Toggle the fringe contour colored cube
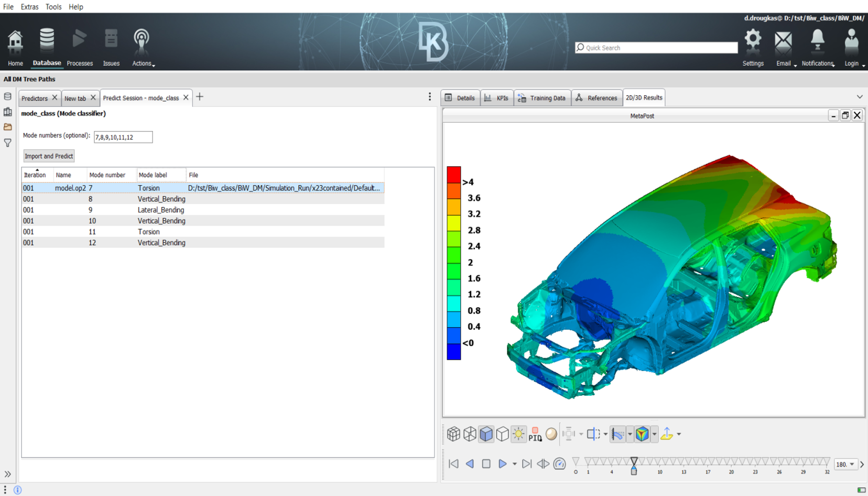868x496 pixels. [642, 434]
